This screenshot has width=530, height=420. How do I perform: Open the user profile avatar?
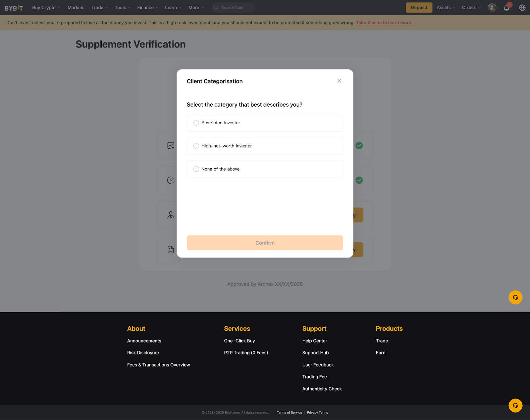click(492, 8)
